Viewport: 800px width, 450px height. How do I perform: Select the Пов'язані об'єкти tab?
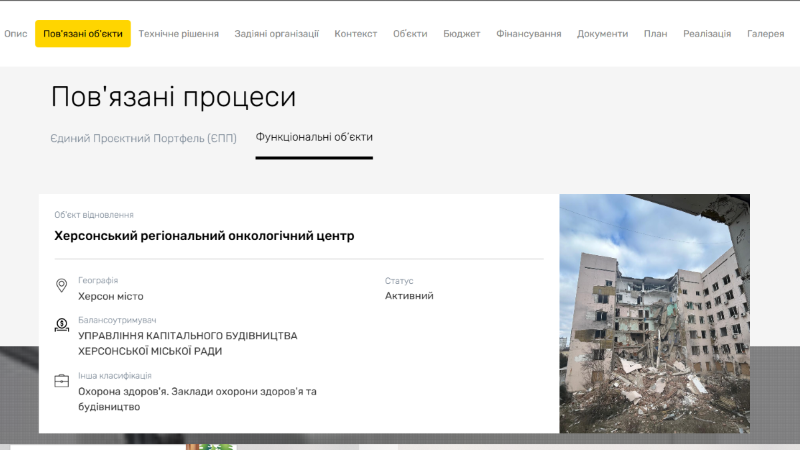tap(83, 34)
